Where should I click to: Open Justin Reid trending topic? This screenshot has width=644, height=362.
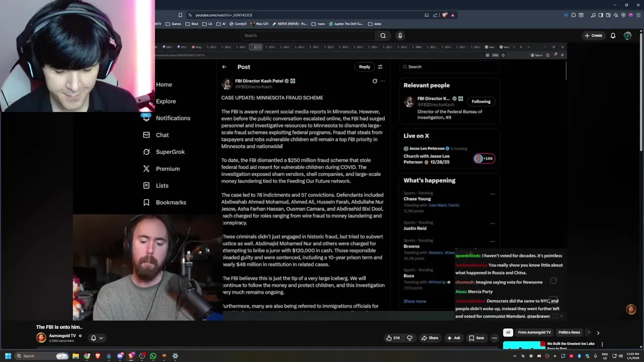click(x=415, y=228)
